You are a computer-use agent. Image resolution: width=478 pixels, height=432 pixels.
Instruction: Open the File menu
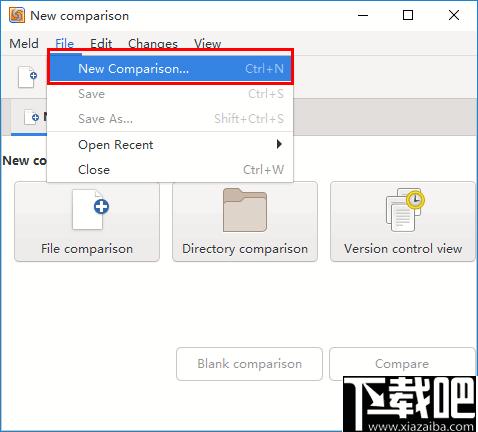click(x=64, y=44)
